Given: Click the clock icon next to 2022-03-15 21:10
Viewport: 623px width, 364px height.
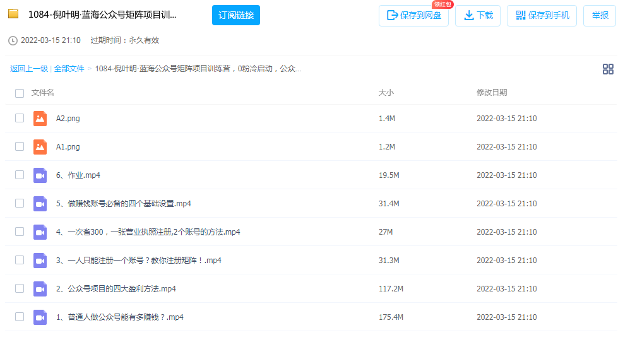Looking at the screenshot, I should 13,40.
